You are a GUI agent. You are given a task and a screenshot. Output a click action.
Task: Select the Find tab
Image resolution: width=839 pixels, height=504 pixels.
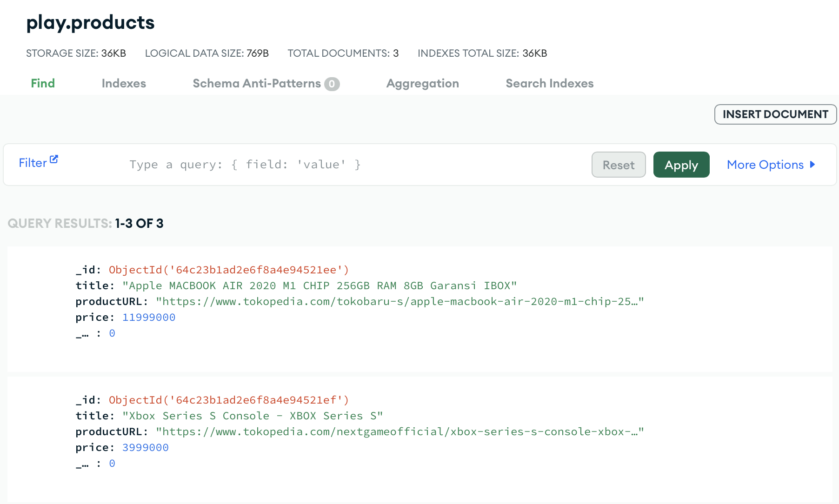tap(42, 83)
